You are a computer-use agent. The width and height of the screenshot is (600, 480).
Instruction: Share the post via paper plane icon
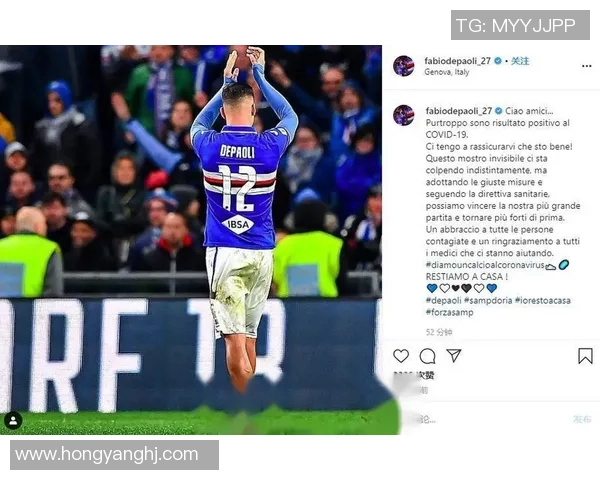click(x=453, y=356)
